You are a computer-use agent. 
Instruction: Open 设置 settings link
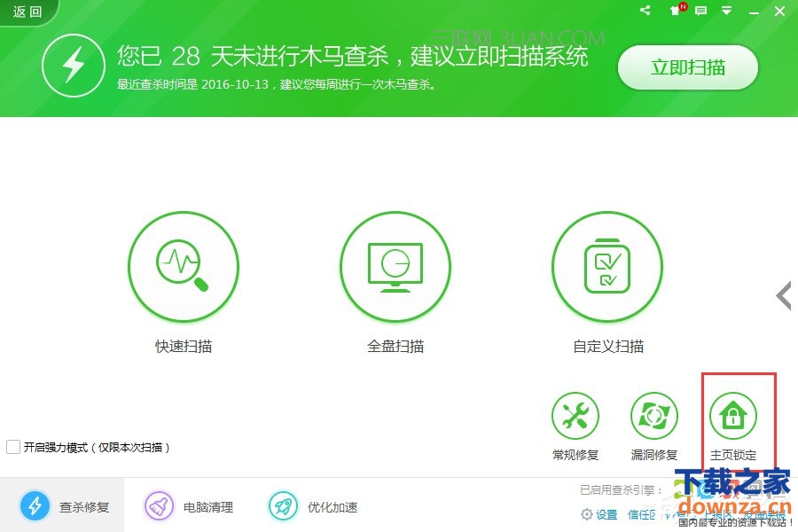pos(599,515)
